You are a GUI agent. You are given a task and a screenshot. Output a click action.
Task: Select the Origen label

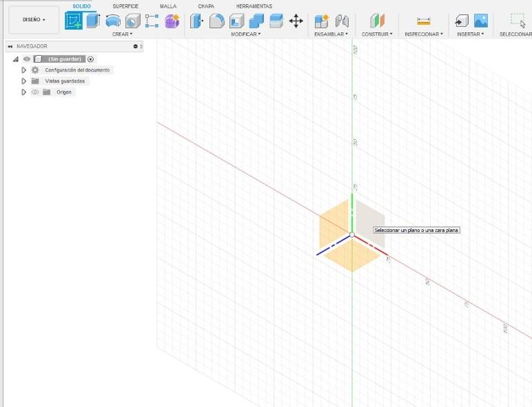tap(64, 92)
